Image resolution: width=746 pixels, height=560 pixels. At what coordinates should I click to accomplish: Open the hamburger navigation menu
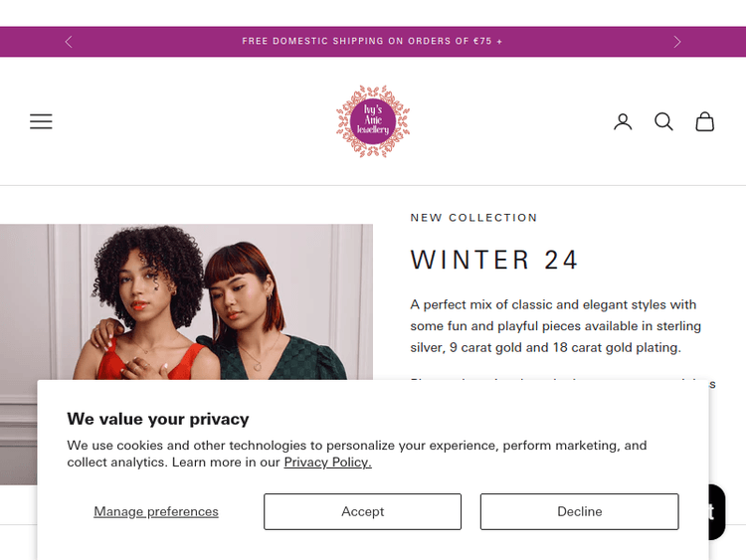pyautogui.click(x=41, y=121)
